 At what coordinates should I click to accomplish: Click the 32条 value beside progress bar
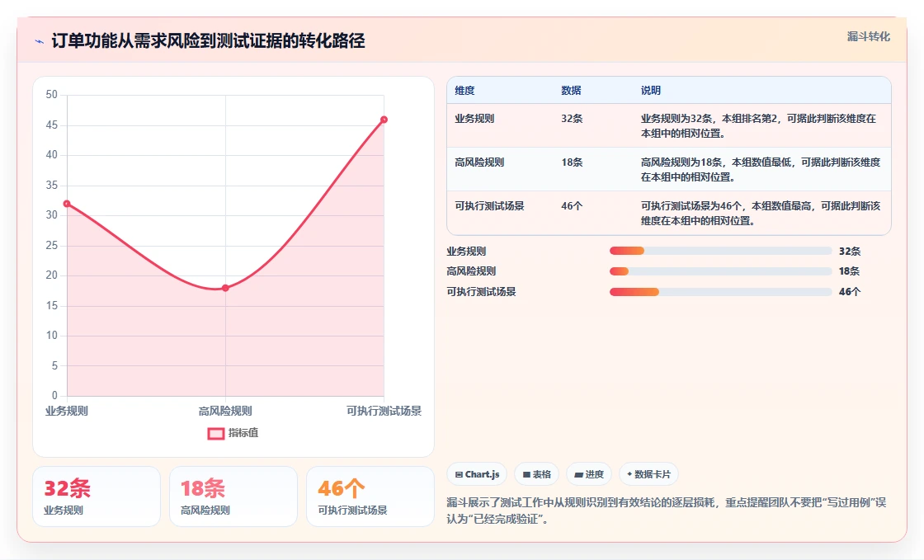click(x=850, y=251)
